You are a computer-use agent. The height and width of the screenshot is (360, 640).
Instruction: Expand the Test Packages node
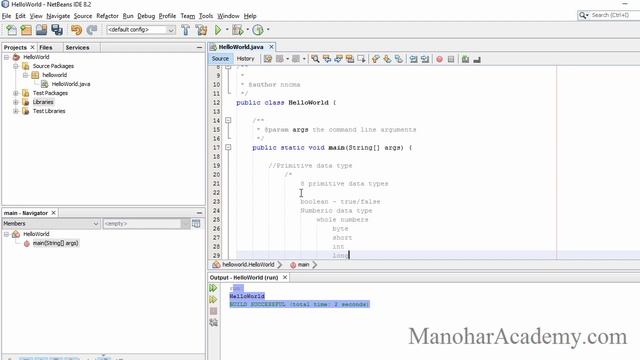coord(16,93)
